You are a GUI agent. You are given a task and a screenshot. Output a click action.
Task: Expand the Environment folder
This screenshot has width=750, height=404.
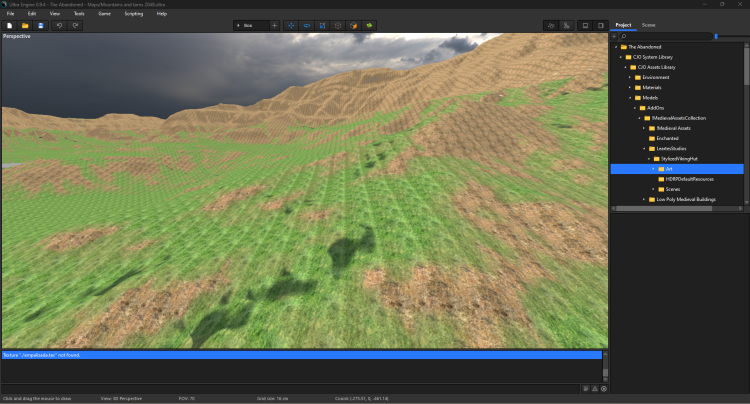tap(630, 77)
